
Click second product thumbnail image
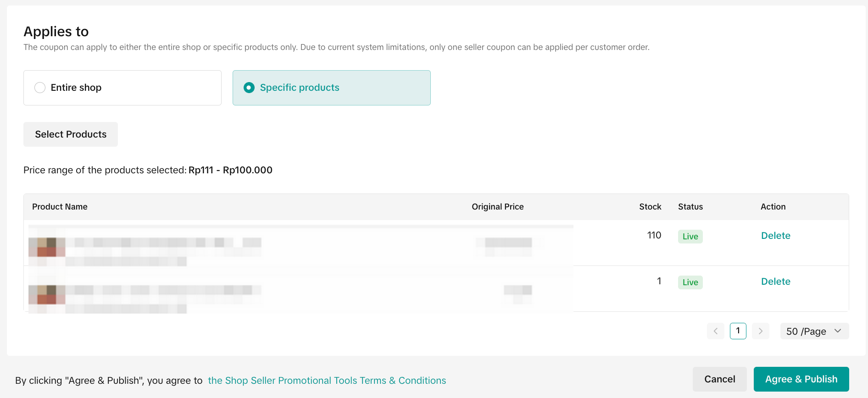tap(47, 294)
